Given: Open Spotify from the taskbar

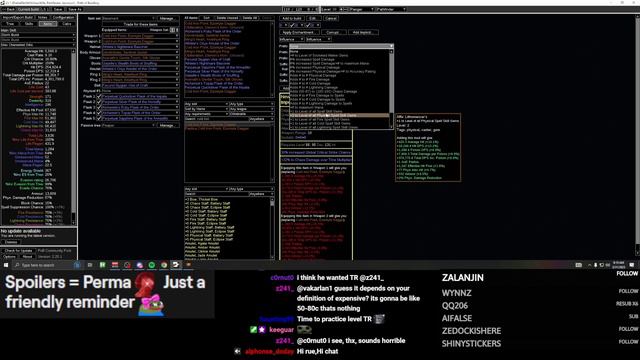Looking at the screenshot, I should click(151, 265).
